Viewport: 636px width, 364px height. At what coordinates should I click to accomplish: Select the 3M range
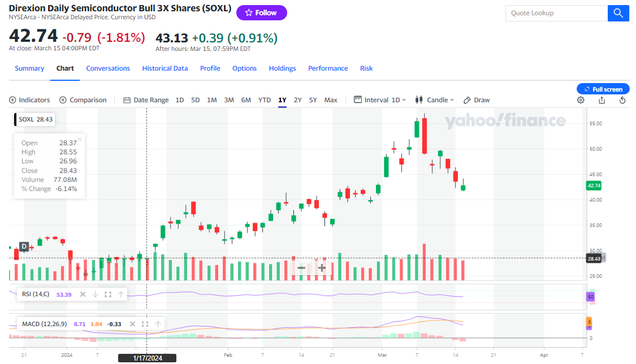[229, 100]
